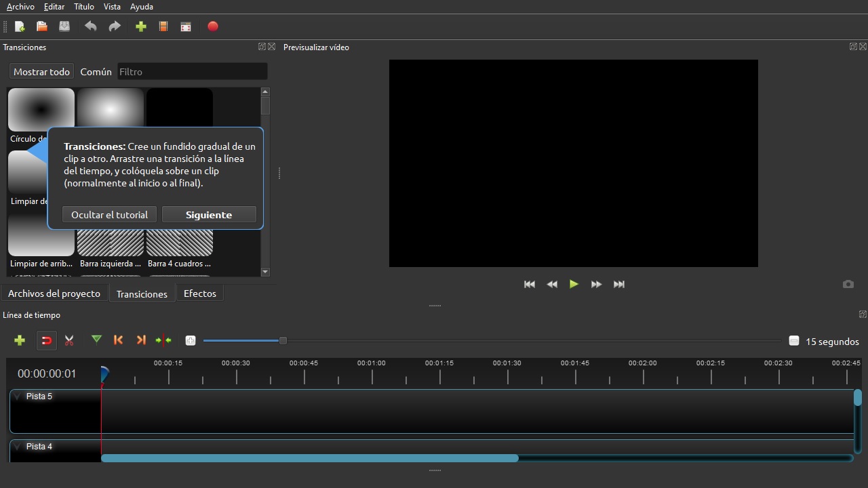Viewport: 868px width, 488px height.
Task: Jump to the next marker
Action: point(141,340)
